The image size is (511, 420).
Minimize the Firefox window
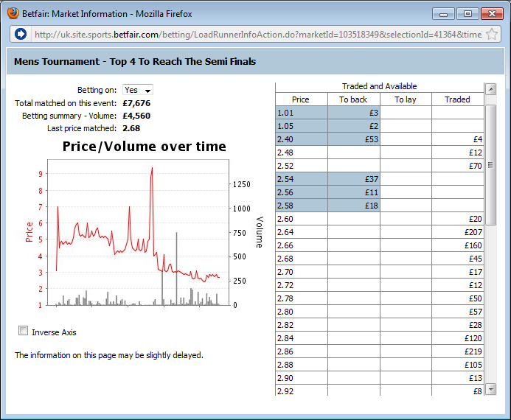443,14
